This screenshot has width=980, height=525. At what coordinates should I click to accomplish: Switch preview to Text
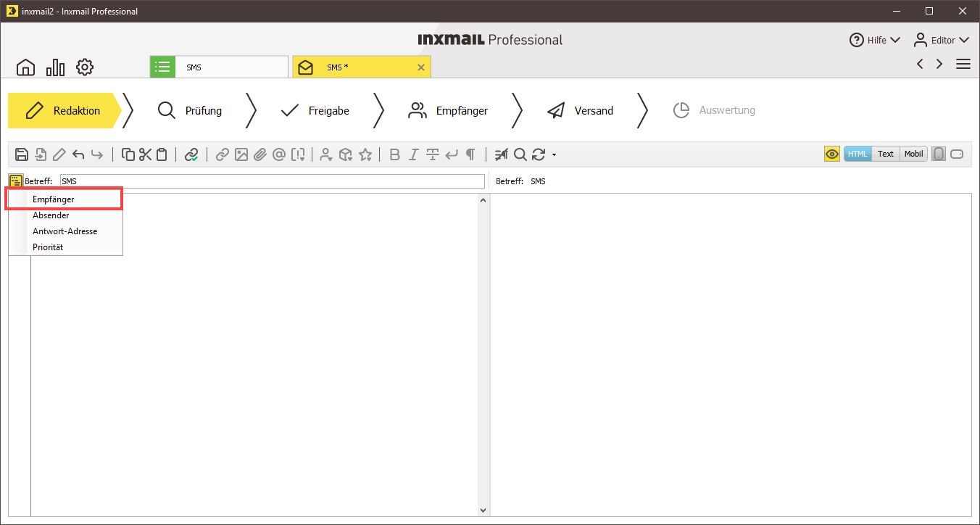886,154
